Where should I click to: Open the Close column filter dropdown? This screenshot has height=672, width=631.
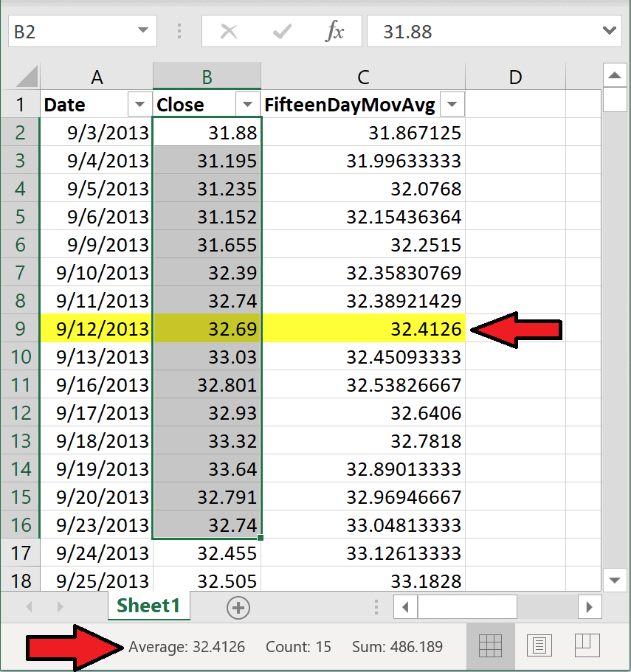pyautogui.click(x=247, y=104)
